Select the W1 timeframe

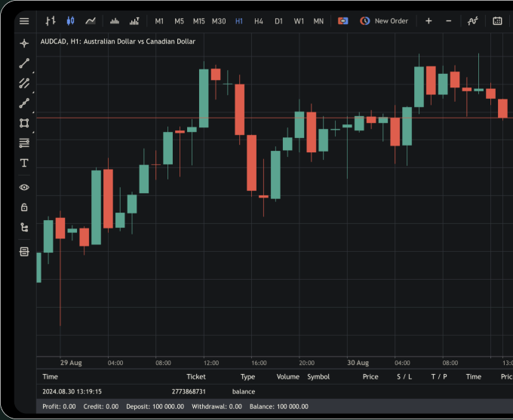coord(299,21)
